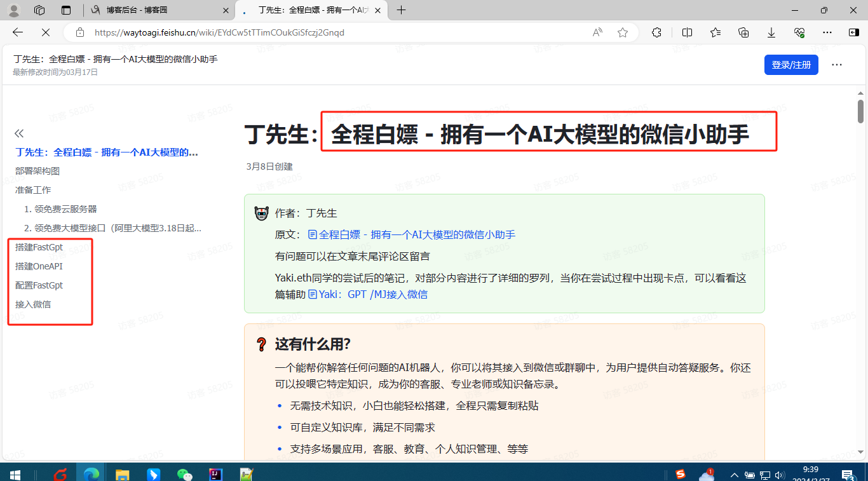This screenshot has height=481, width=868.
Task: Select the 丁先生 document tab
Action: (x=311, y=10)
